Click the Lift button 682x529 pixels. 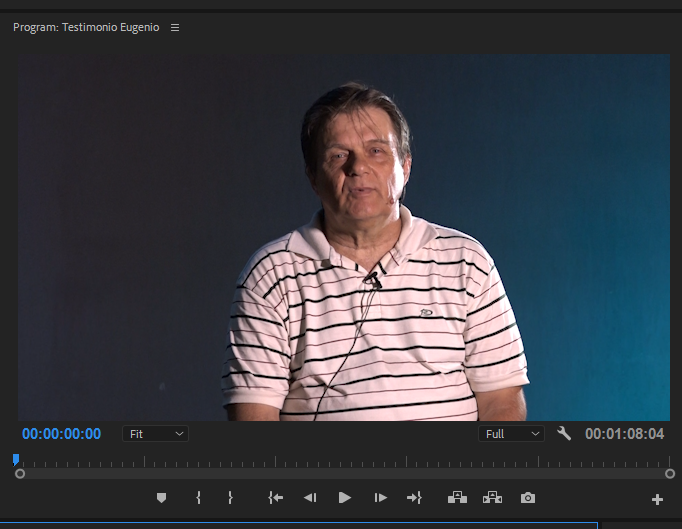coord(457,498)
